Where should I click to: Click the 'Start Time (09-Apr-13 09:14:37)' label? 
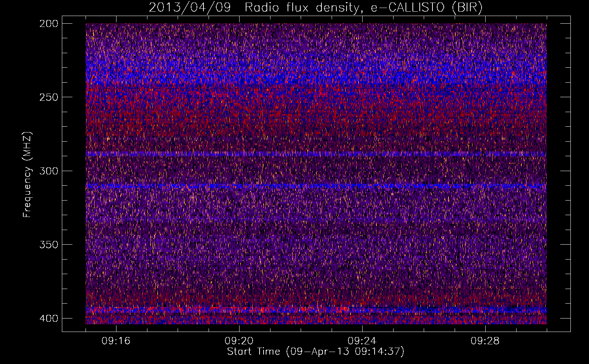316,352
